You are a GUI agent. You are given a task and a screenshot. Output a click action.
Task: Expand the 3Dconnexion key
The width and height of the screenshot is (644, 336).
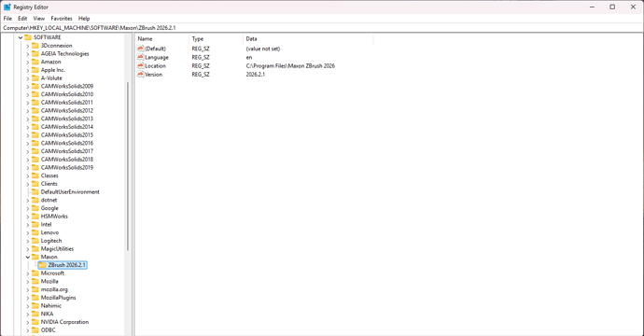pyautogui.click(x=28, y=46)
